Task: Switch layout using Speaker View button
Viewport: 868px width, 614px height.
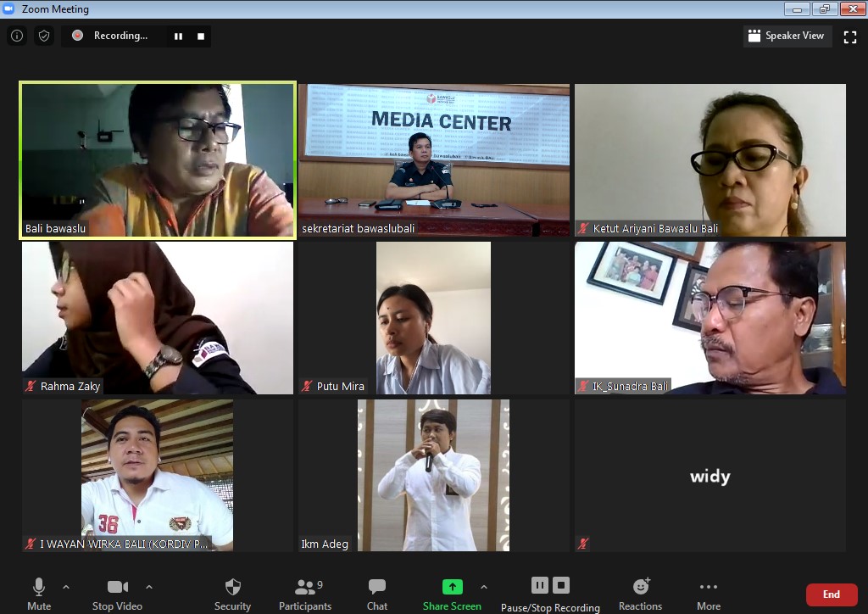Action: point(786,36)
